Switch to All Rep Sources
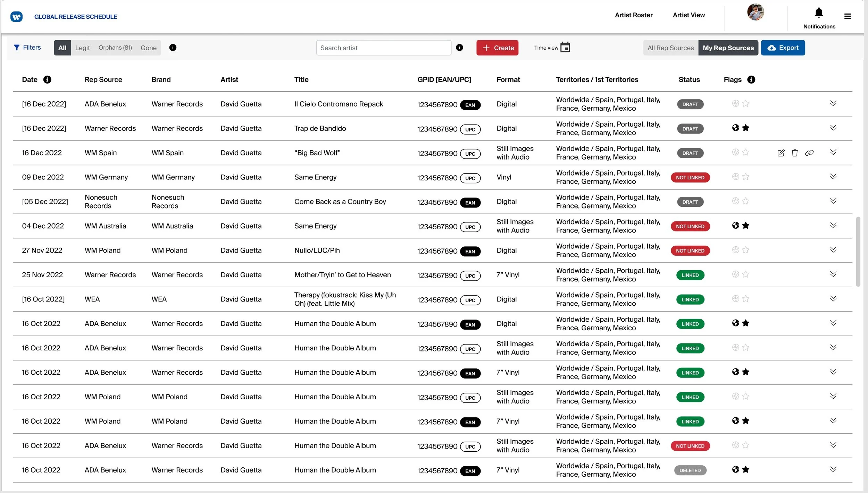 coord(670,48)
